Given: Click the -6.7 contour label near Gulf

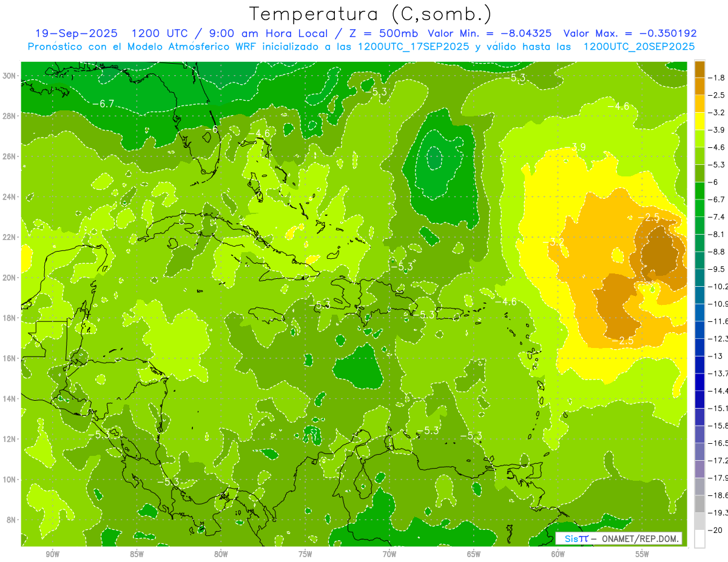Looking at the screenshot, I should coord(106,104).
